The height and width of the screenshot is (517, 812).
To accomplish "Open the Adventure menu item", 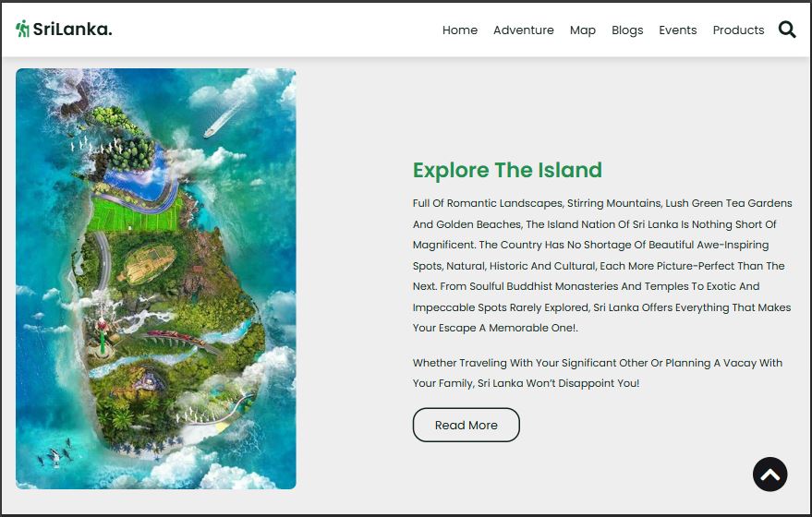I will [x=523, y=30].
